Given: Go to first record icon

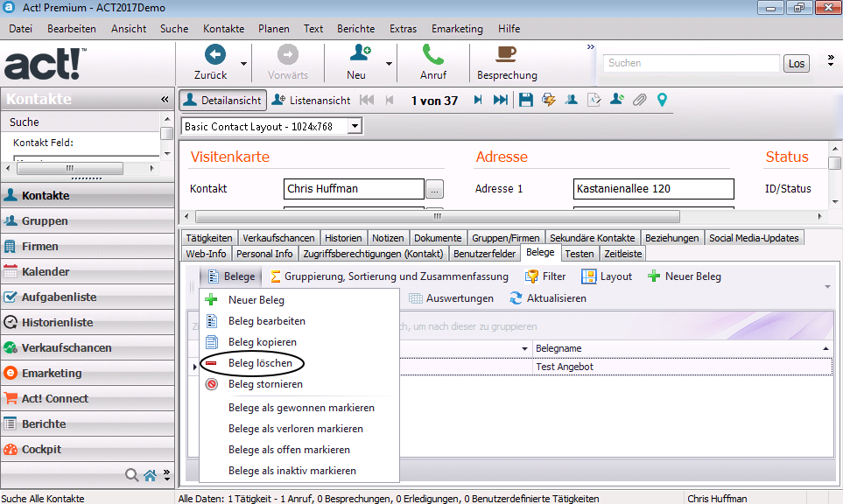Looking at the screenshot, I should (x=367, y=100).
